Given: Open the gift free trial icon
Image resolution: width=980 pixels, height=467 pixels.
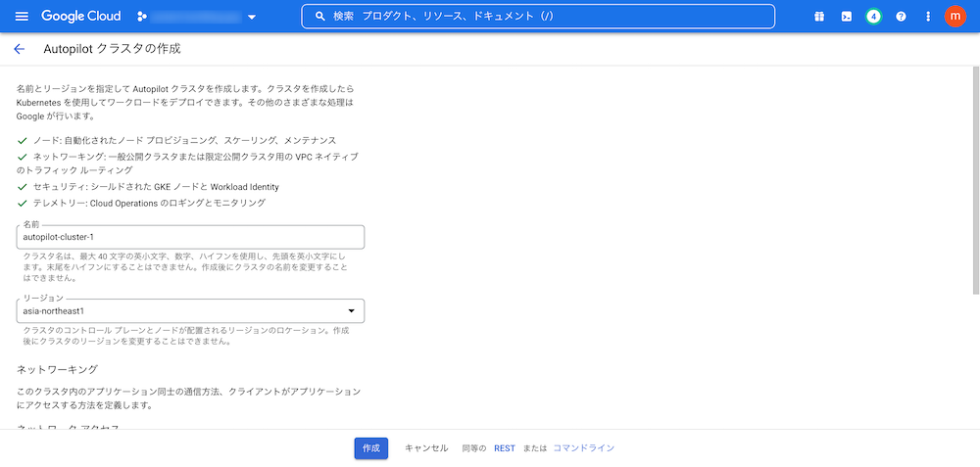Looking at the screenshot, I should (x=819, y=17).
